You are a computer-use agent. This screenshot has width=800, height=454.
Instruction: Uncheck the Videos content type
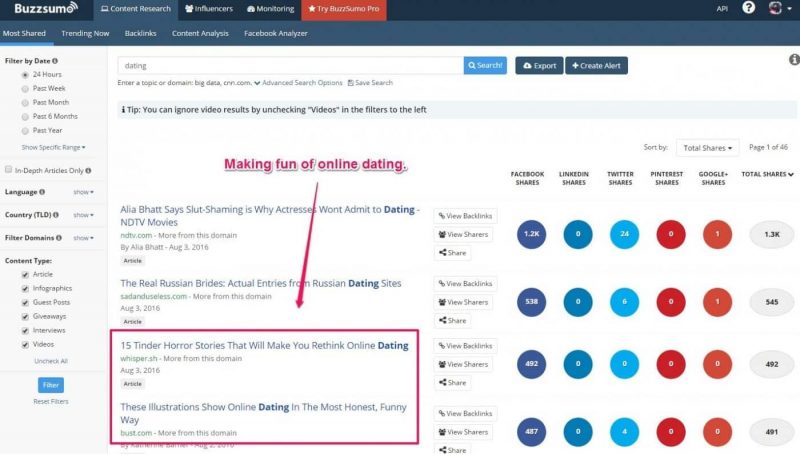(25, 345)
